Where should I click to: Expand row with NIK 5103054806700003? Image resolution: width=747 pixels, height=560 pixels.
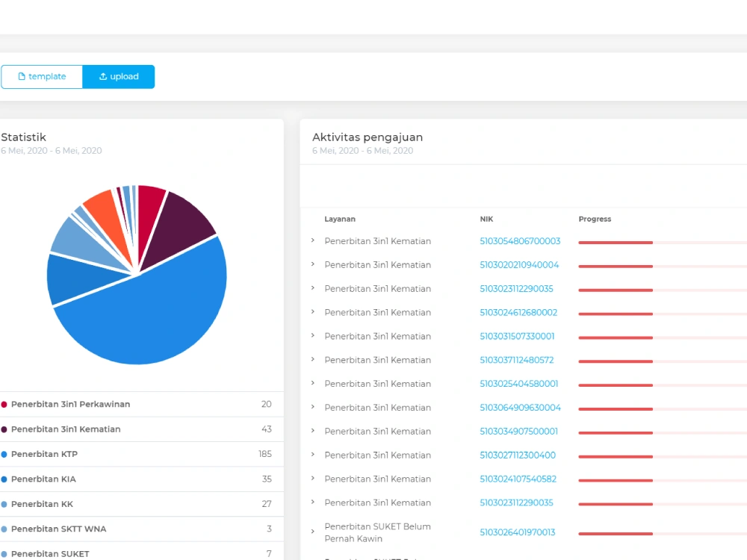312,240
